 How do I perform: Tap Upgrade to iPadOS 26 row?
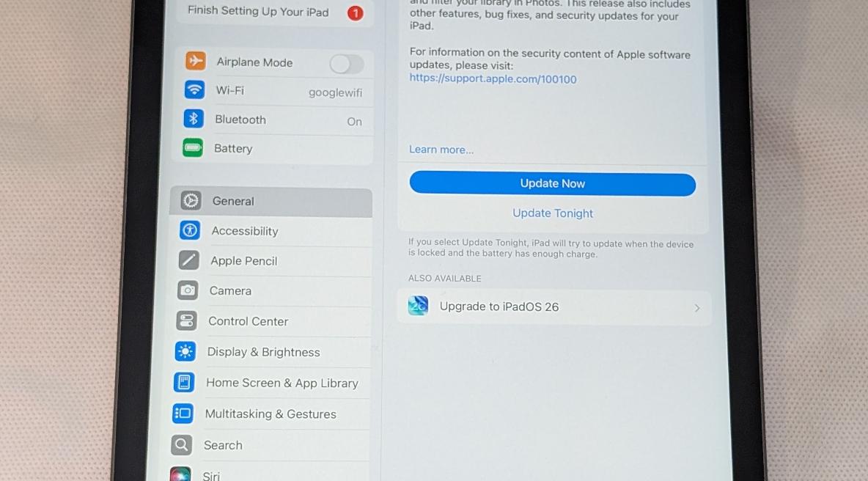point(554,307)
